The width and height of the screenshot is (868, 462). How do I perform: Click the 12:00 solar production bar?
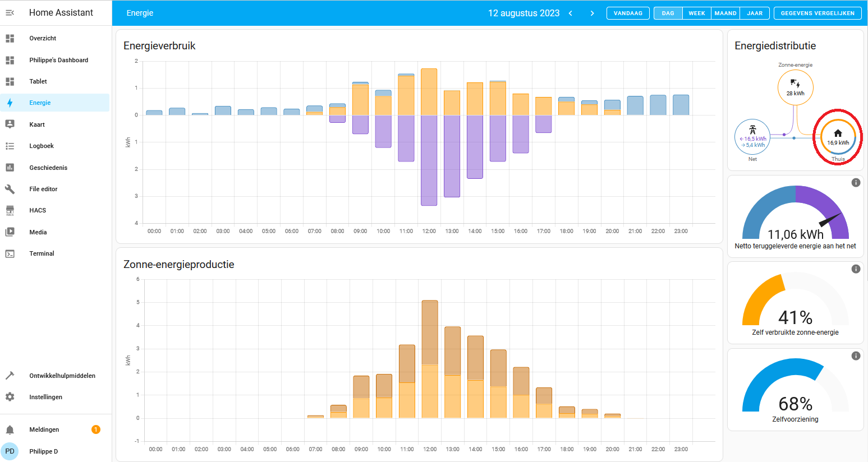(430, 359)
